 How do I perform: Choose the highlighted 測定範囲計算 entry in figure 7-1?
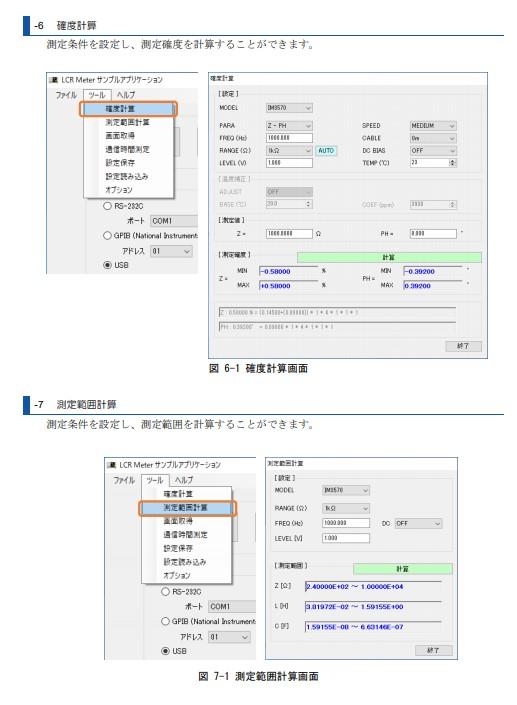click(187, 508)
